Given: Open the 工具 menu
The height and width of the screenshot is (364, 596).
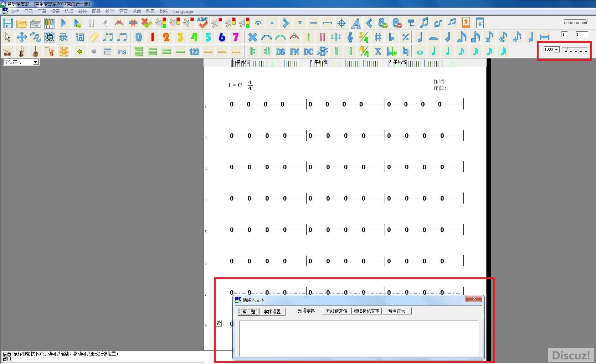Looking at the screenshot, I should point(42,11).
